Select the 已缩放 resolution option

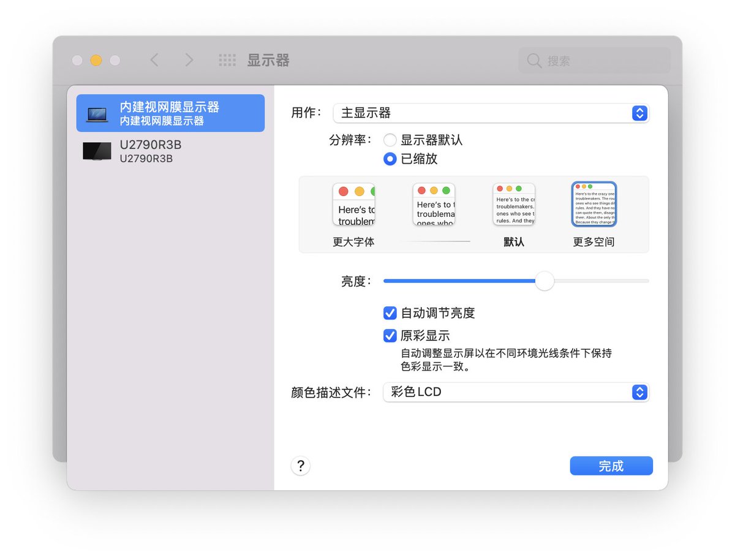pos(390,159)
